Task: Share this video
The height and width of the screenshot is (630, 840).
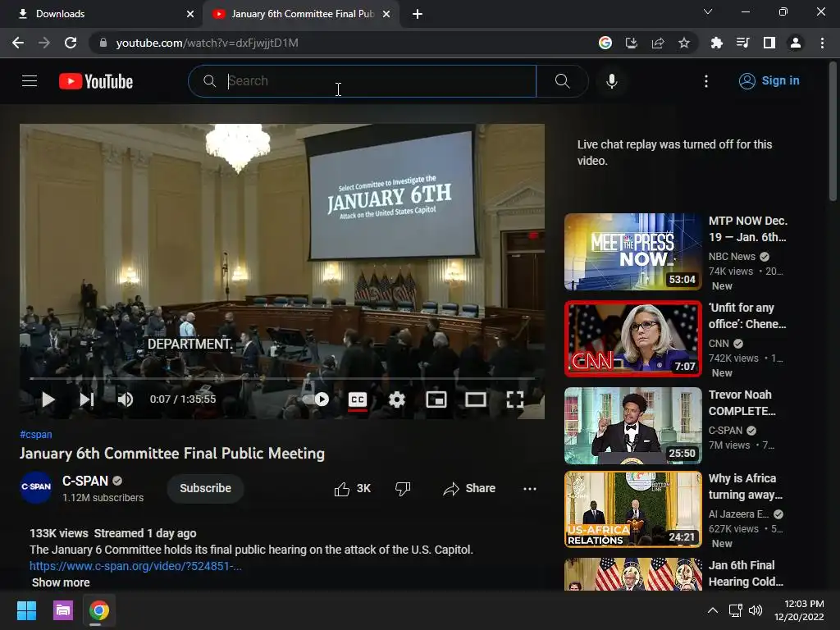Action: point(469,489)
